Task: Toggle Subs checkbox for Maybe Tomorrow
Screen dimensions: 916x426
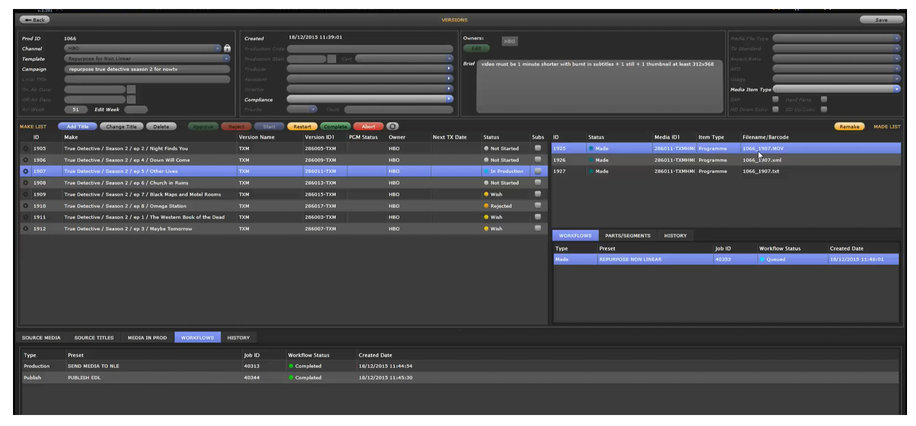Action: coord(537,228)
